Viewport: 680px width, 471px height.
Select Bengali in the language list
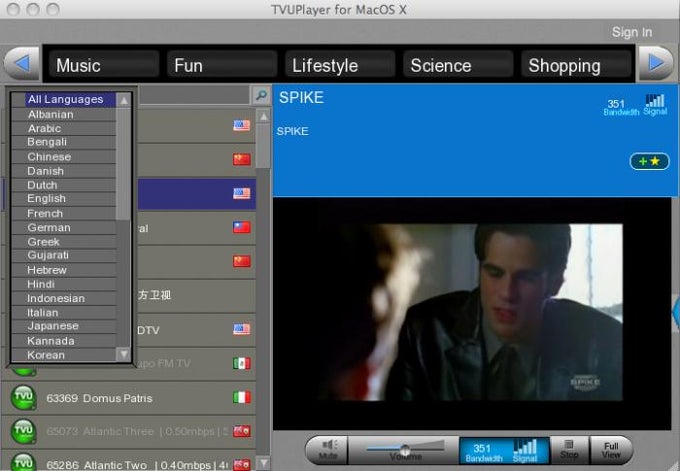[64, 142]
